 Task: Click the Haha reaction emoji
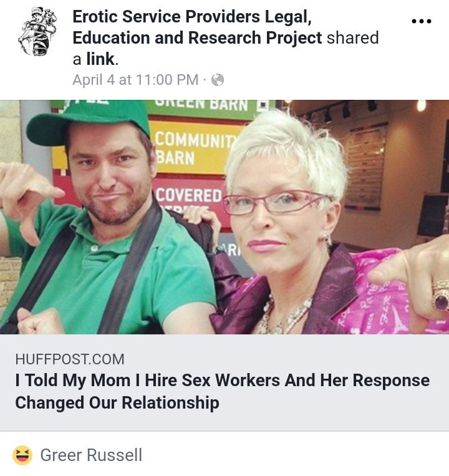click(x=22, y=455)
